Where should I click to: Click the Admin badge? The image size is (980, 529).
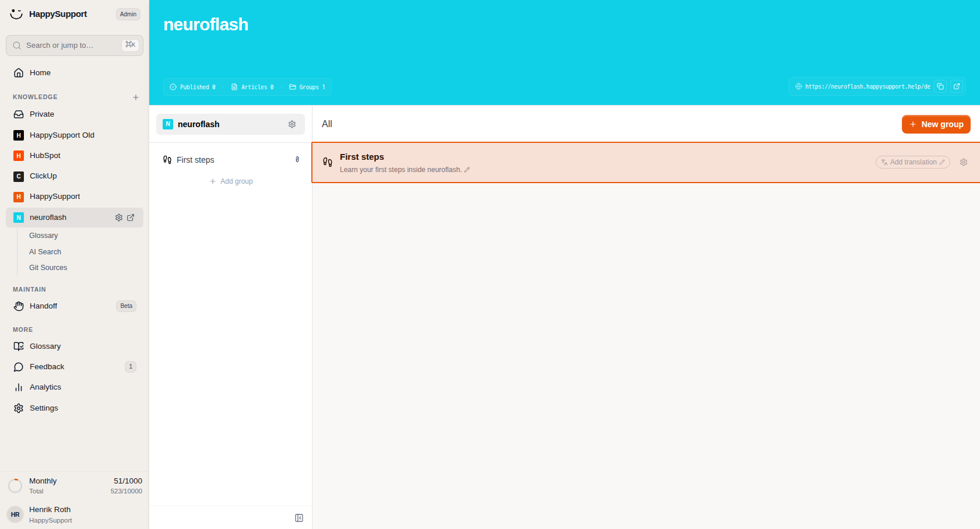[128, 14]
